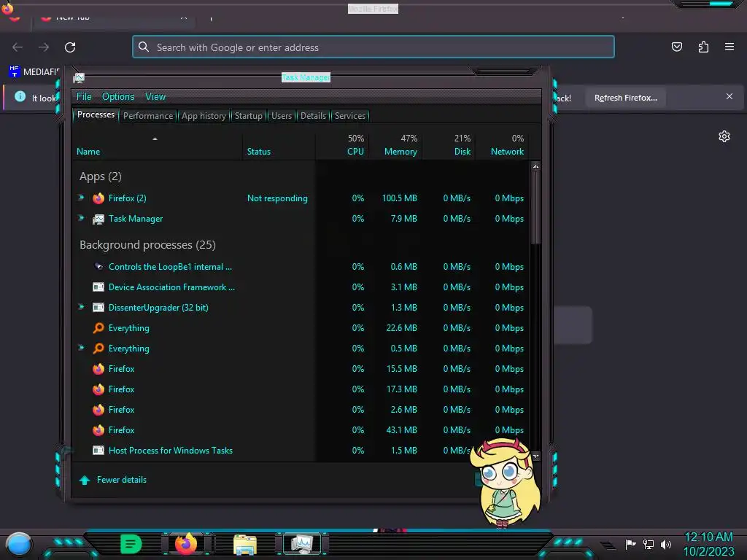Click the Fewer details up arrow icon
The image size is (747, 560).
click(85, 480)
